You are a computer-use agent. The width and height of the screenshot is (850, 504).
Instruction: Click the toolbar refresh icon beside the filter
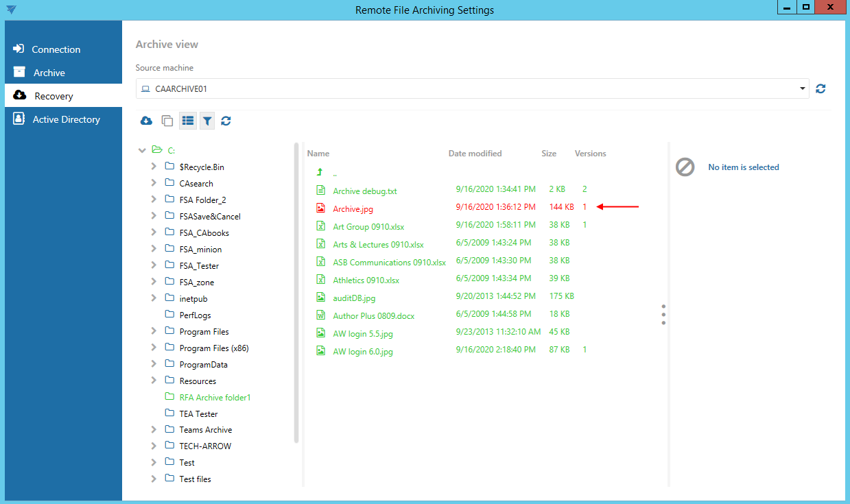226,121
